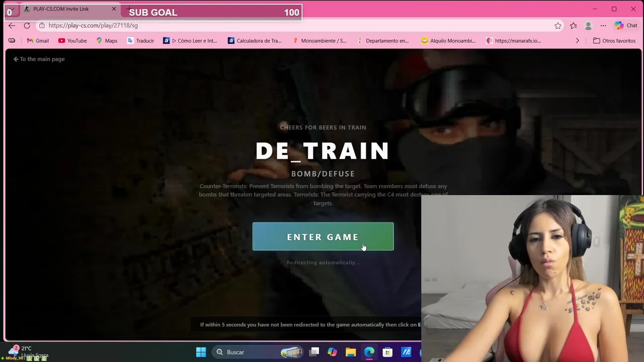
Task: Click the site info lock icon
Action: coord(42,26)
